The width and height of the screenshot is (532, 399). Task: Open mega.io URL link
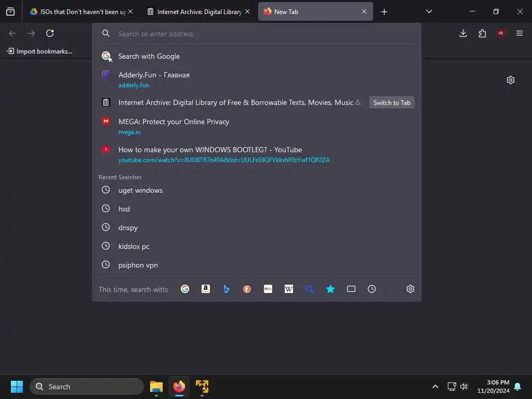pos(129,132)
